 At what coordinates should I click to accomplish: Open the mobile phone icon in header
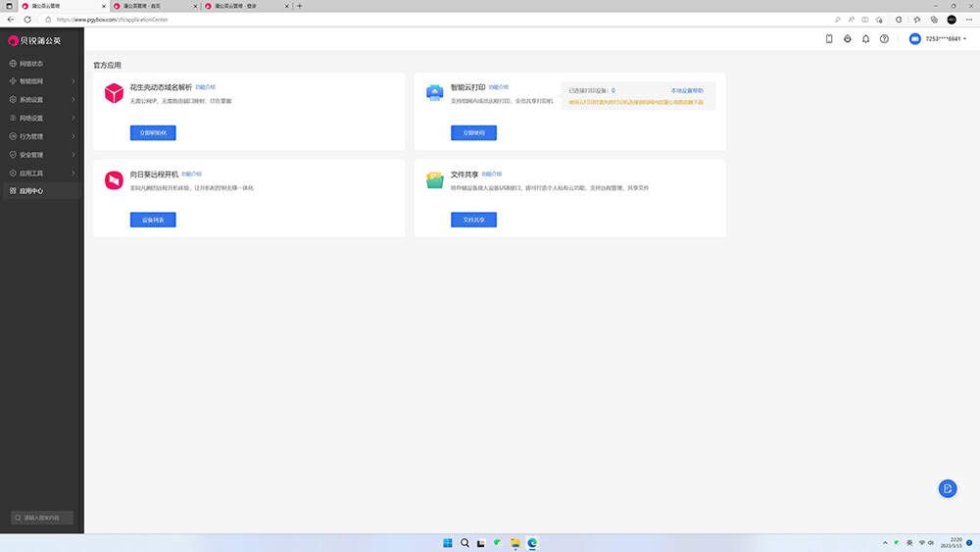[x=829, y=39]
